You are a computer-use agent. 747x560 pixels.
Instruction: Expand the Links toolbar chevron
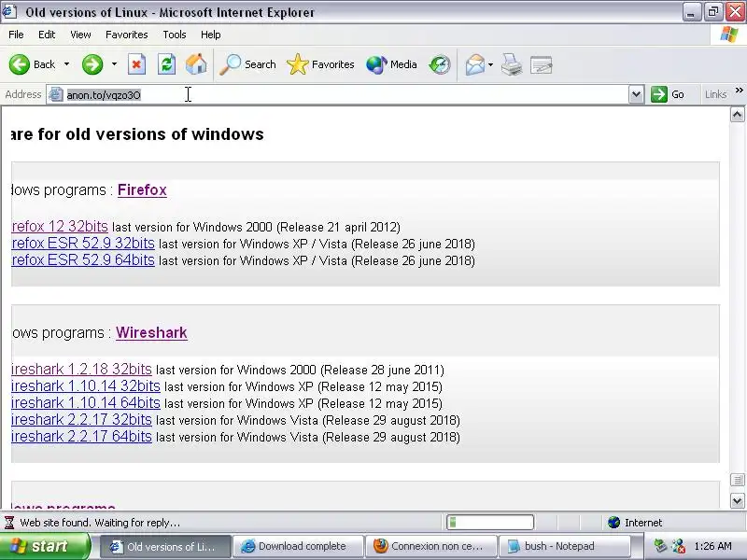(739, 91)
